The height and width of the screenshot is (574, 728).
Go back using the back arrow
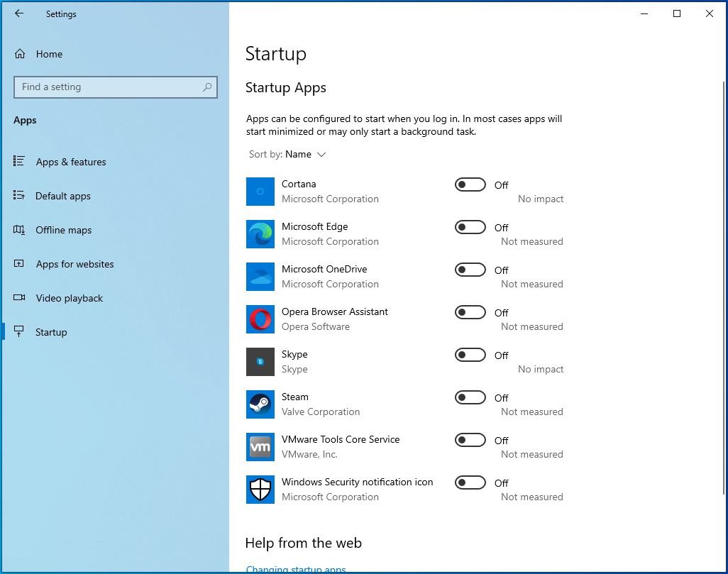click(x=19, y=13)
